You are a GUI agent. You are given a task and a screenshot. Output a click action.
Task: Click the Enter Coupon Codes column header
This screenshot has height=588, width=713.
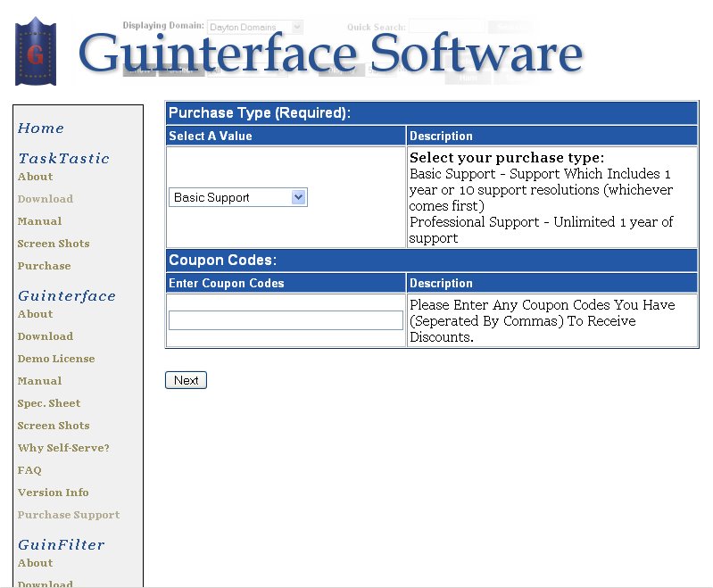coord(286,284)
